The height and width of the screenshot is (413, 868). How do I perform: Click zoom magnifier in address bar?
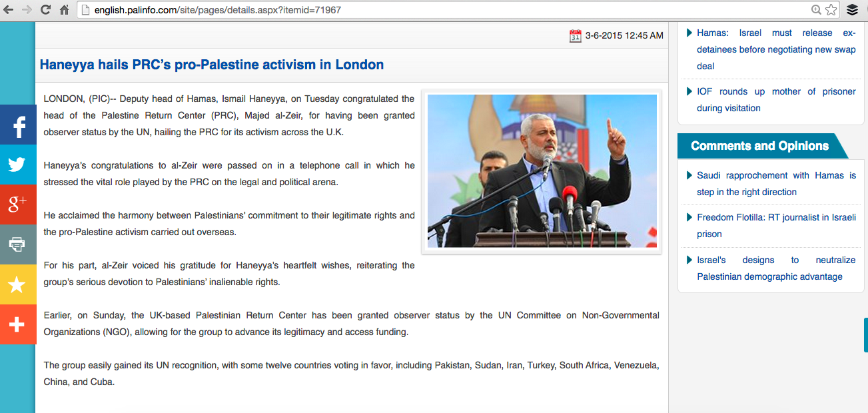point(816,10)
